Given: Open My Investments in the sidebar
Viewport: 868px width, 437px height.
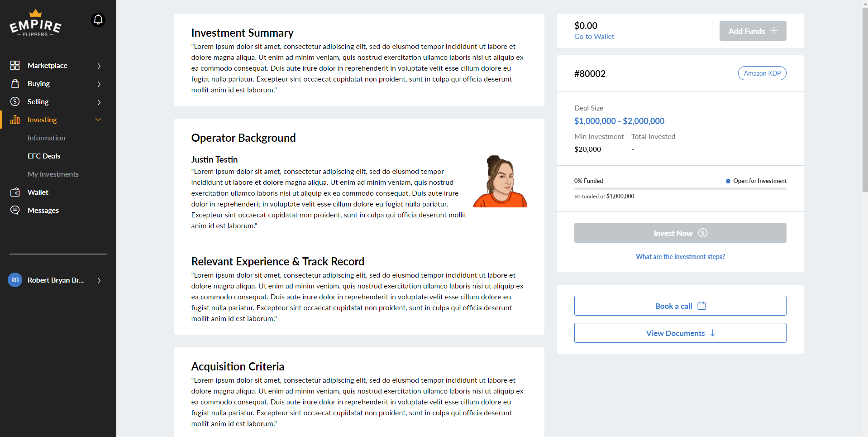Looking at the screenshot, I should 53,174.
